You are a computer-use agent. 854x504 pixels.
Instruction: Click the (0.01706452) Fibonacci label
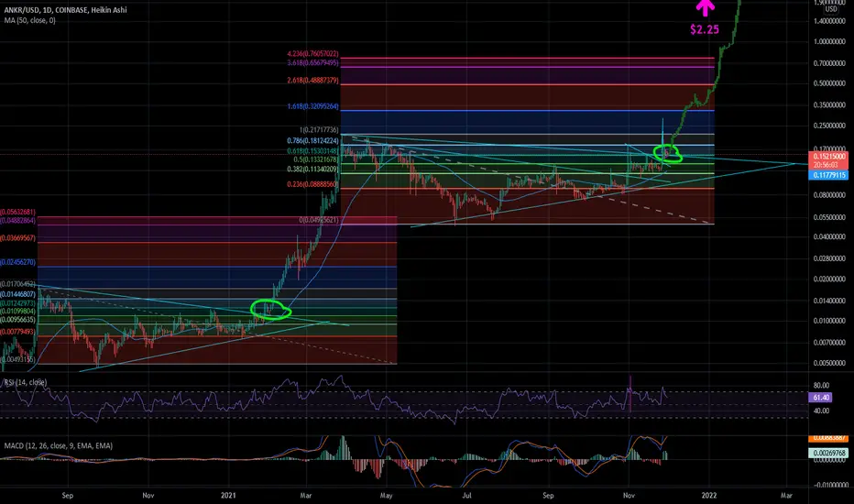click(18, 284)
